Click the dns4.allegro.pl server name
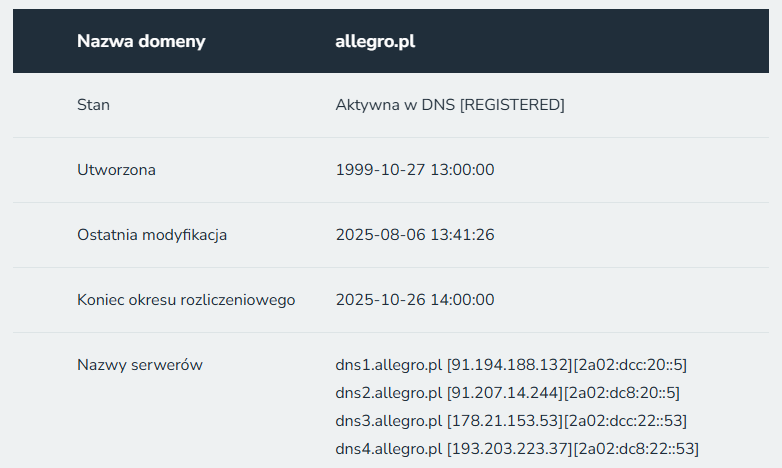Viewport: 782px width, 468px height. click(x=389, y=449)
